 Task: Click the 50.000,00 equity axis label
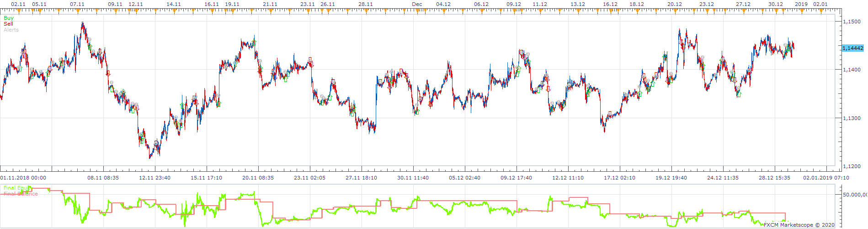[854, 195]
